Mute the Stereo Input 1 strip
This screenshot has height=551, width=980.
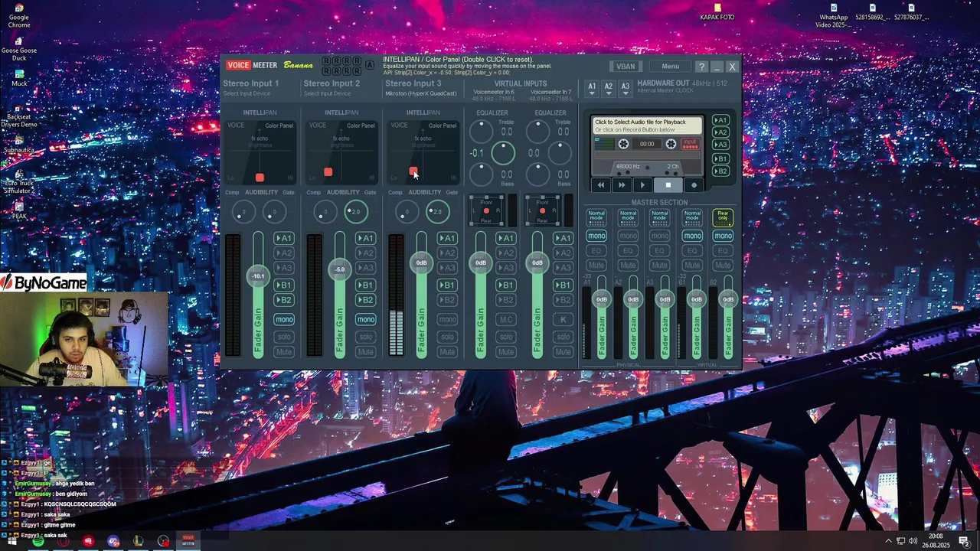pyautogui.click(x=284, y=352)
